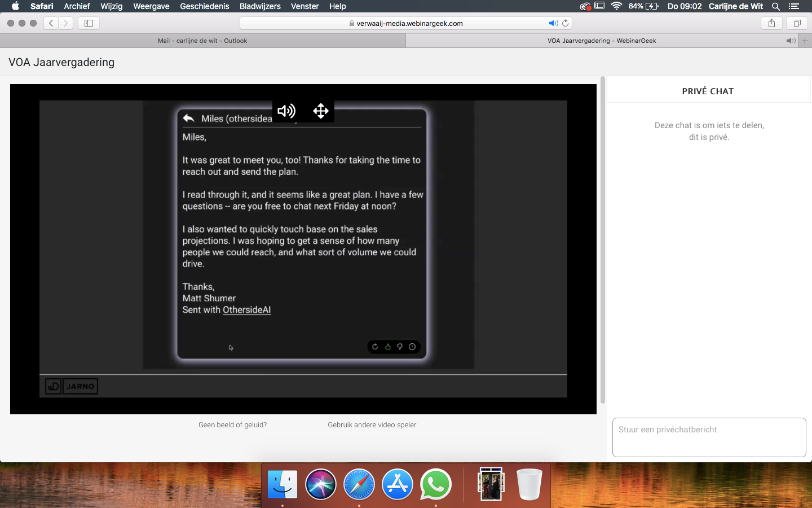The height and width of the screenshot is (508, 812).
Task: Click the clock showing Do 09:02
Action: [x=685, y=6]
